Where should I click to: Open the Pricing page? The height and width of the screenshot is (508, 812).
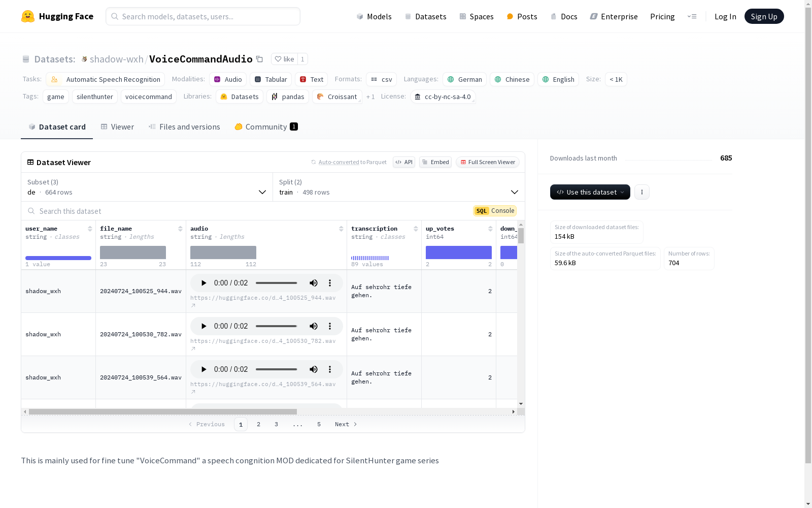pos(662,16)
